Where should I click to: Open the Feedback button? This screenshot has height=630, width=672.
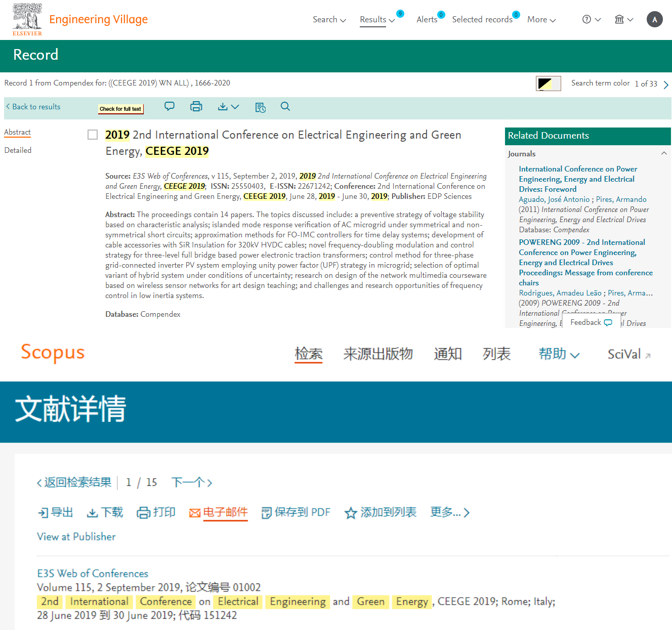(591, 322)
